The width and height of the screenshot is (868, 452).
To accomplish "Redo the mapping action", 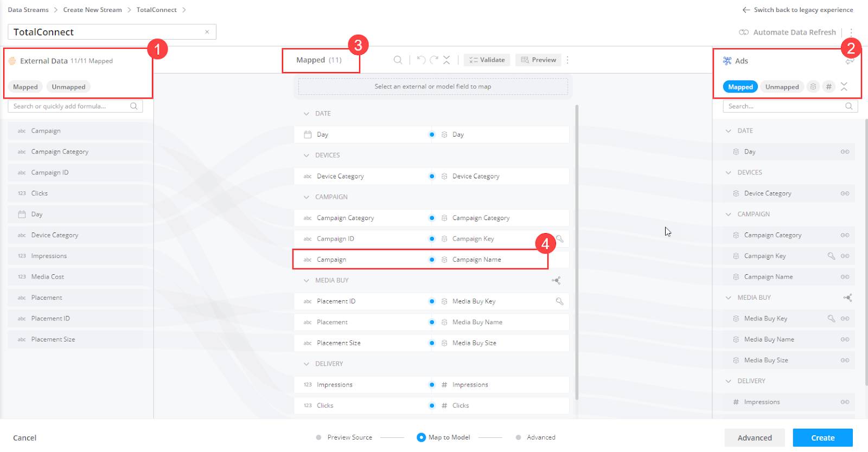I will click(434, 60).
